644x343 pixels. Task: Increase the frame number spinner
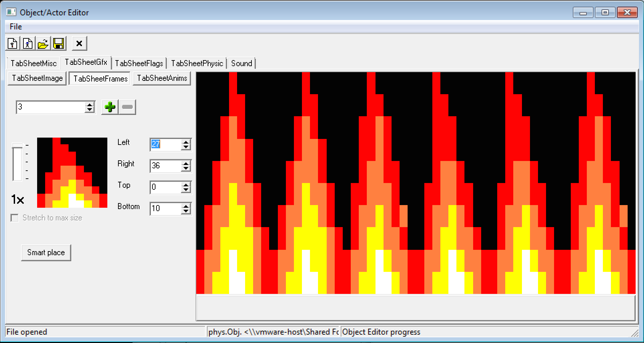(89, 105)
